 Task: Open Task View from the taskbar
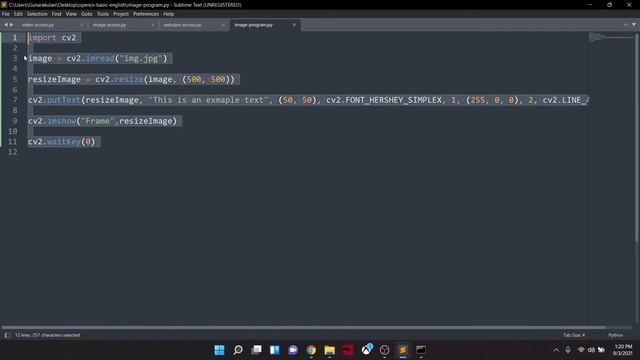256,350
